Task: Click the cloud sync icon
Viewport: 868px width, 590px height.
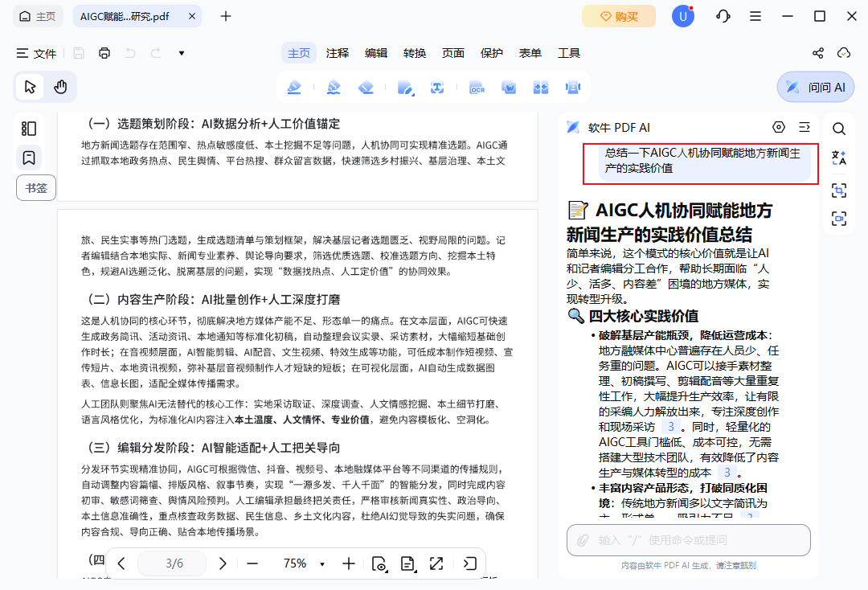Action: (x=844, y=53)
